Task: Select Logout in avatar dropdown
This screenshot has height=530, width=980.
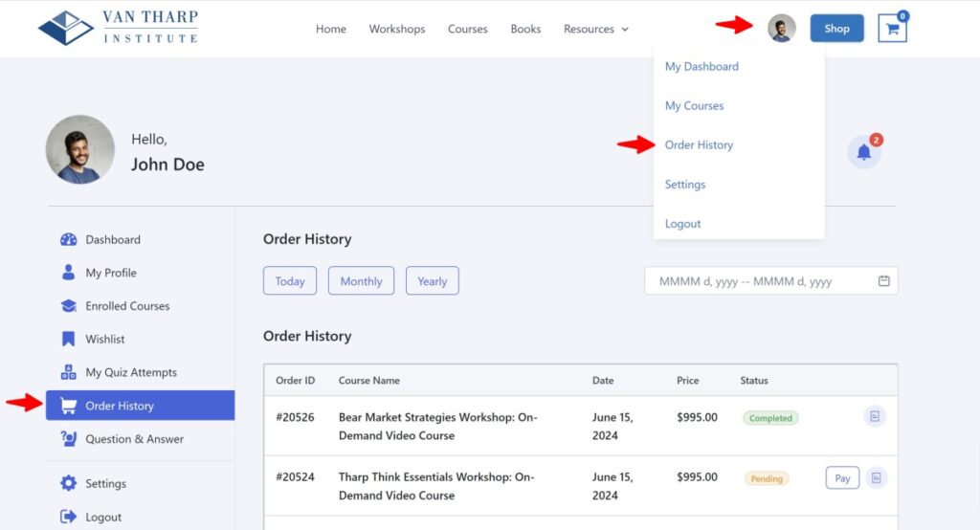Action: point(682,224)
